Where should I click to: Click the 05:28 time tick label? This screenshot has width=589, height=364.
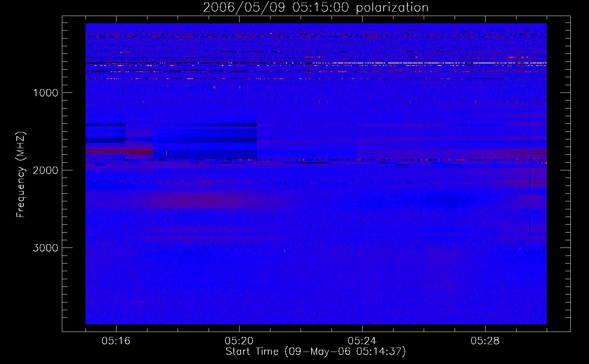[485, 341]
